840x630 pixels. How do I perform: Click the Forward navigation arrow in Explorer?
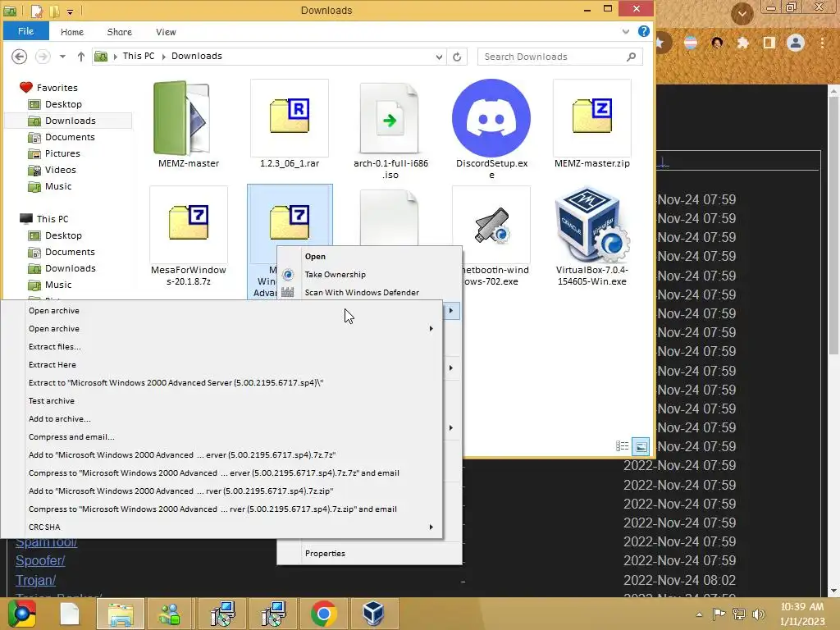click(x=43, y=57)
